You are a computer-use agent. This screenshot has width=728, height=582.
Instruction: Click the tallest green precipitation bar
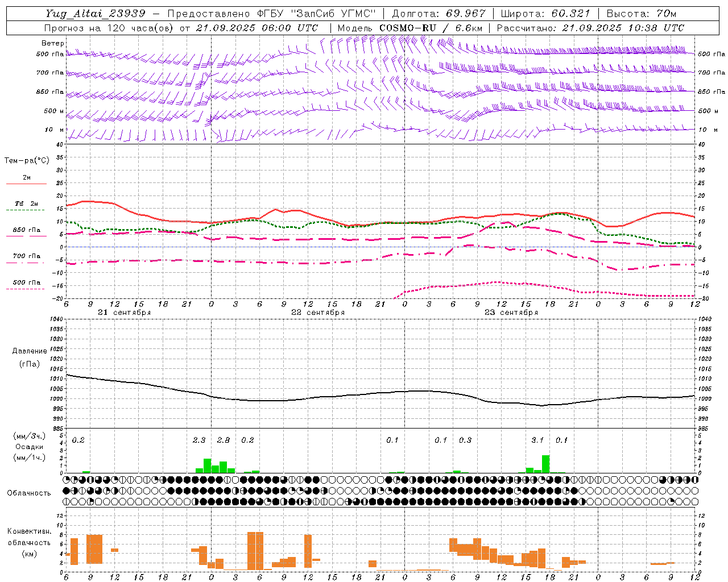pyautogui.click(x=546, y=464)
